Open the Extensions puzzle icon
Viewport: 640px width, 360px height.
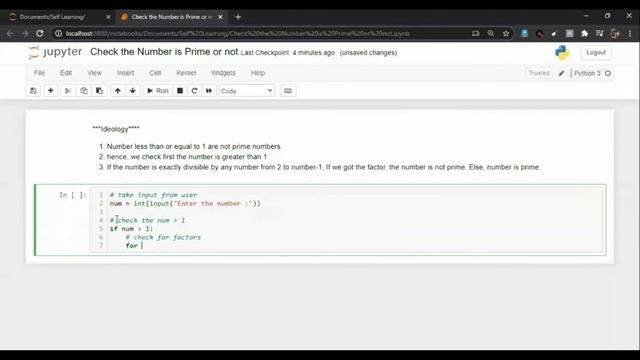[x=584, y=33]
